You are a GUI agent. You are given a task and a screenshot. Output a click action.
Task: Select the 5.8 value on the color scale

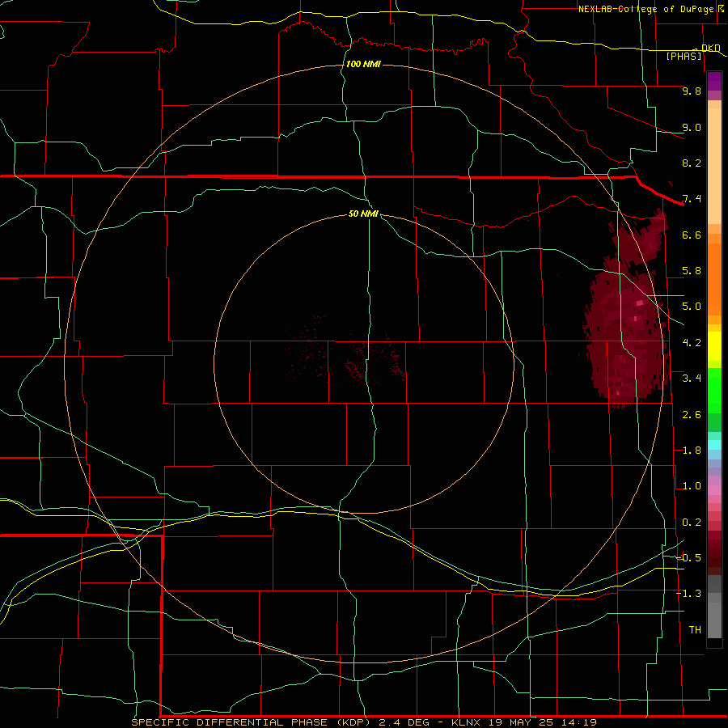tap(692, 271)
